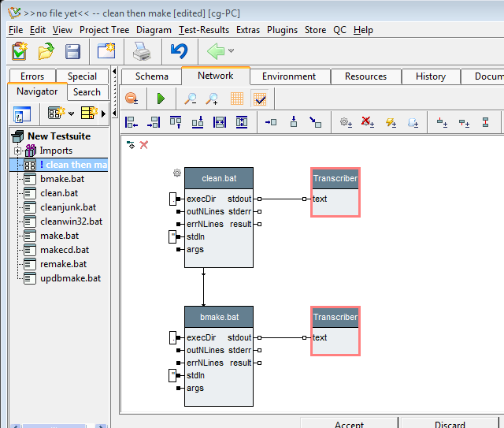
Task: Select cleanwin32.bat in the tree
Action: (x=71, y=221)
